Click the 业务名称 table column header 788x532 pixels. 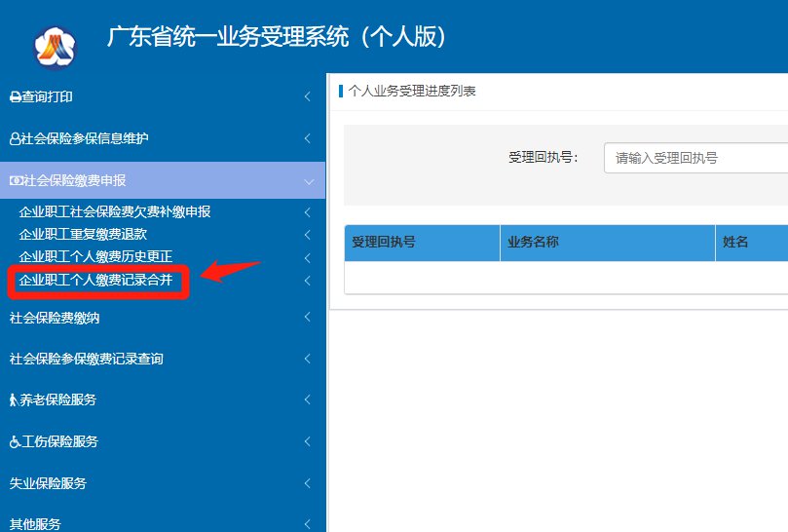pos(608,243)
